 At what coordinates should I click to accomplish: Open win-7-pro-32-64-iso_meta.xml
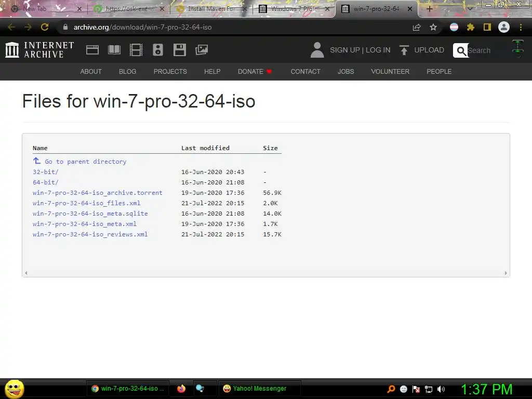[85, 224]
